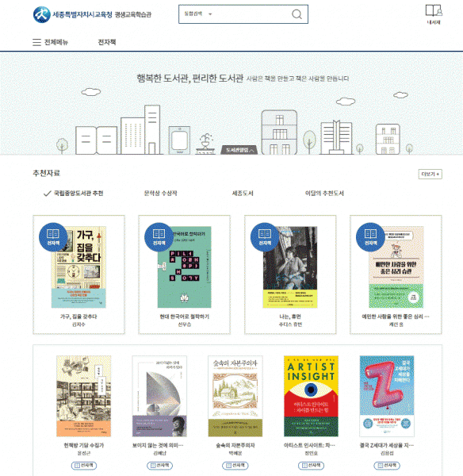
Task: Click the 더보기 + button
Action: 430,174
